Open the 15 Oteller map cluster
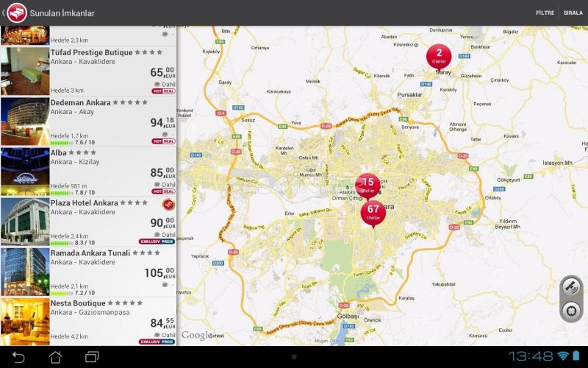588x368 pixels. click(x=367, y=186)
